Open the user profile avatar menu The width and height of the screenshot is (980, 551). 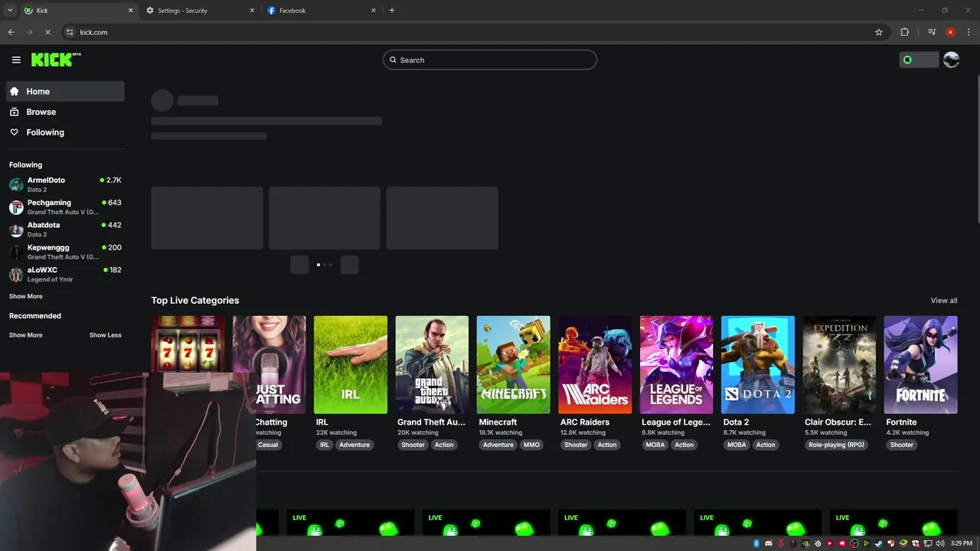point(952,60)
